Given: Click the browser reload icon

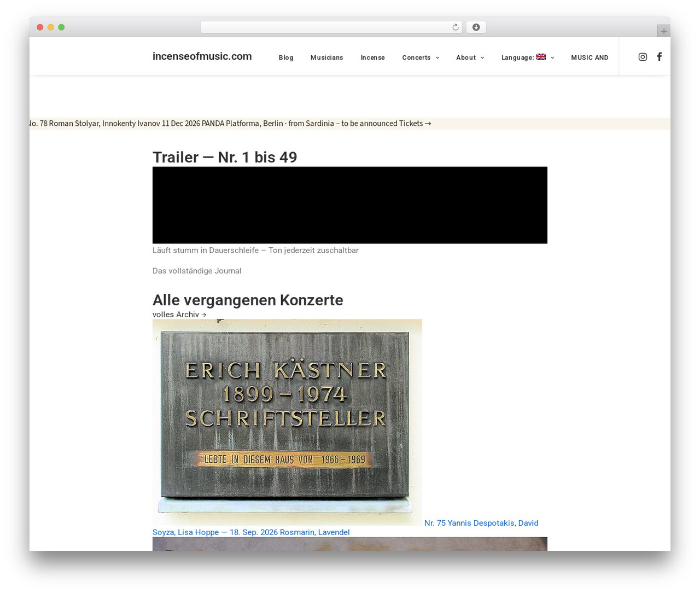Looking at the screenshot, I should pos(455,27).
